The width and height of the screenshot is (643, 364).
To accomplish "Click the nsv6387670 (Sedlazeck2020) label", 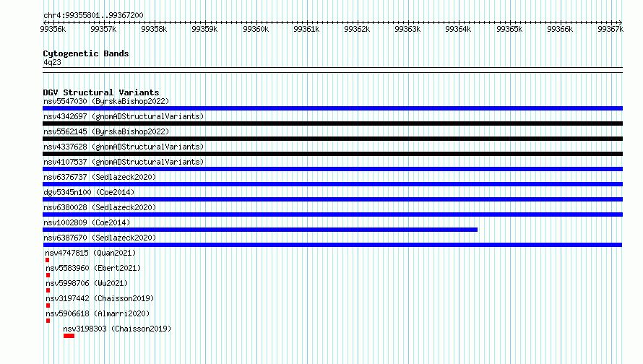I will 100,238.
